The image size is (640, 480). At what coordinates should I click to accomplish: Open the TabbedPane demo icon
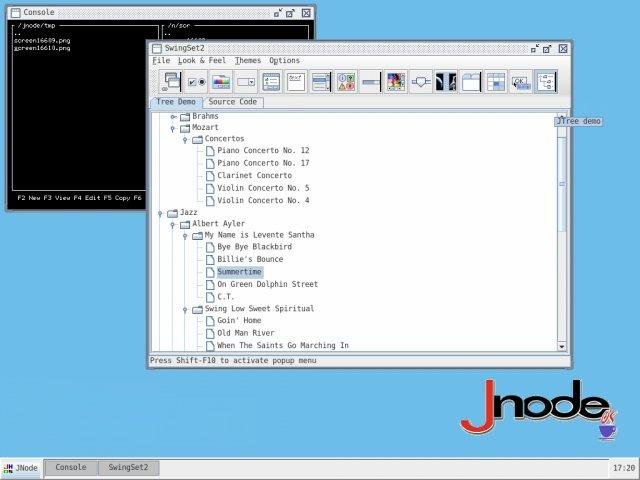click(x=471, y=82)
